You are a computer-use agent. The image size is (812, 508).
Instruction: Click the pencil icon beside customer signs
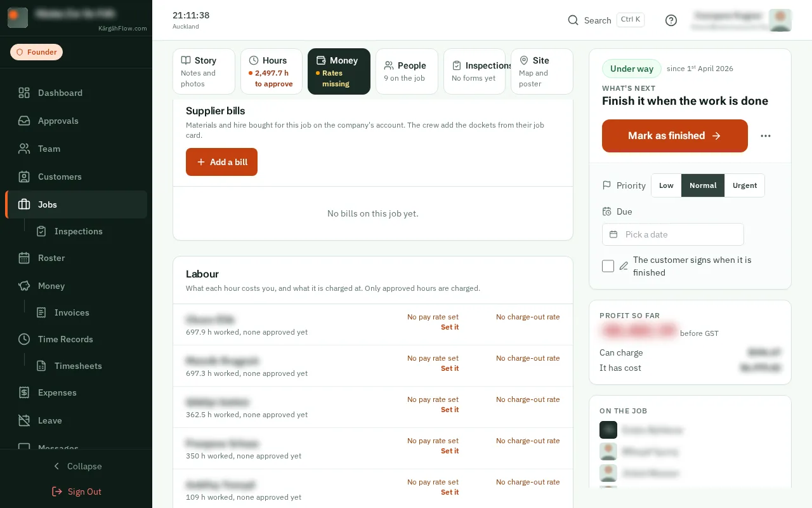tap(624, 266)
